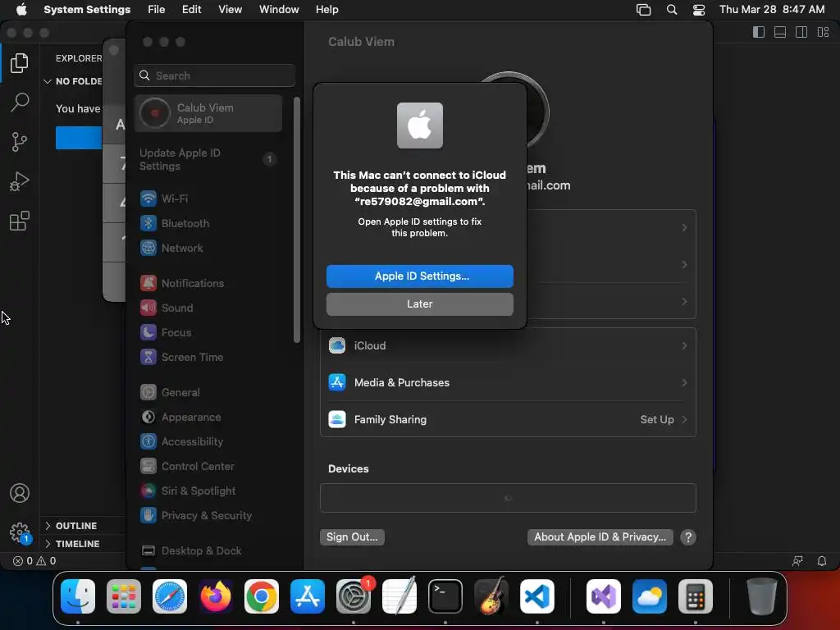Open Weather app from the Dock
The width and height of the screenshot is (840, 630).
point(650,596)
